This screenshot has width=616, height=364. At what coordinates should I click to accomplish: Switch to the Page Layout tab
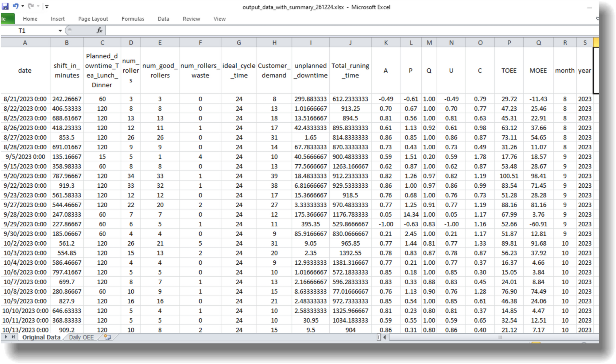pyautogui.click(x=93, y=19)
